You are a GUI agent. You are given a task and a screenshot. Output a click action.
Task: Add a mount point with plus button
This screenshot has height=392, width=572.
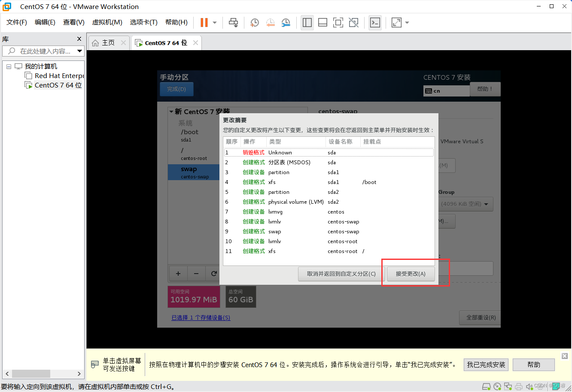pyautogui.click(x=178, y=274)
